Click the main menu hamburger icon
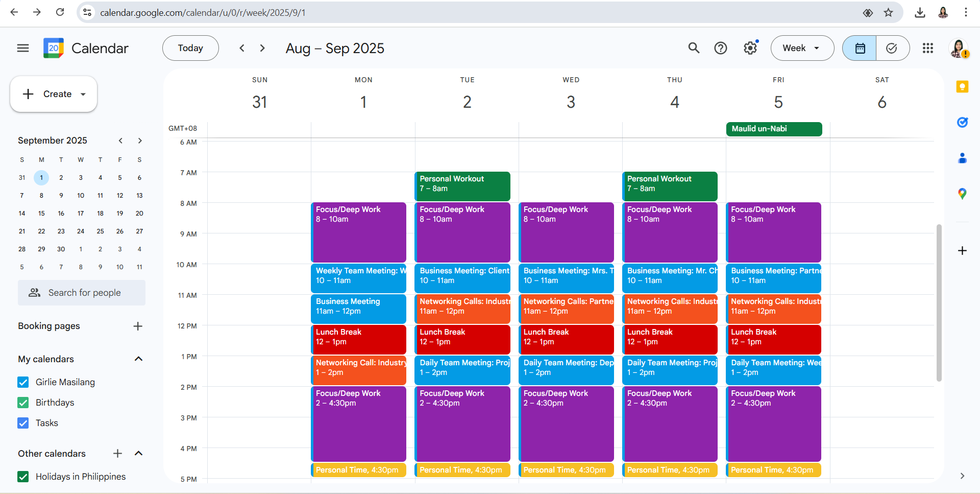The width and height of the screenshot is (980, 494). point(23,48)
